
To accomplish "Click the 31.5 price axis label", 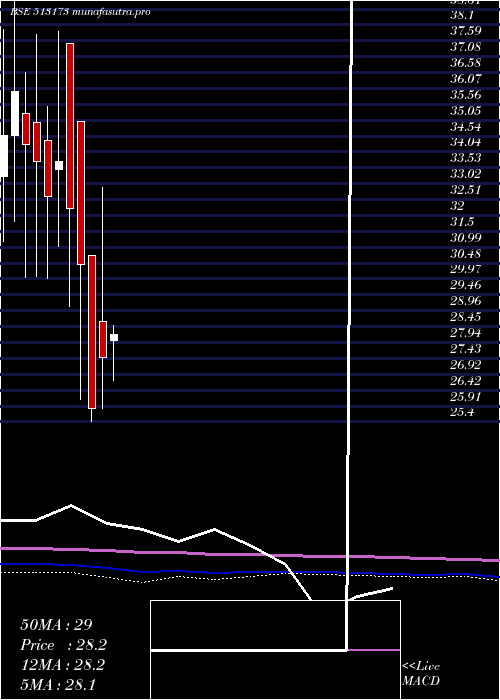I will pyautogui.click(x=462, y=222).
